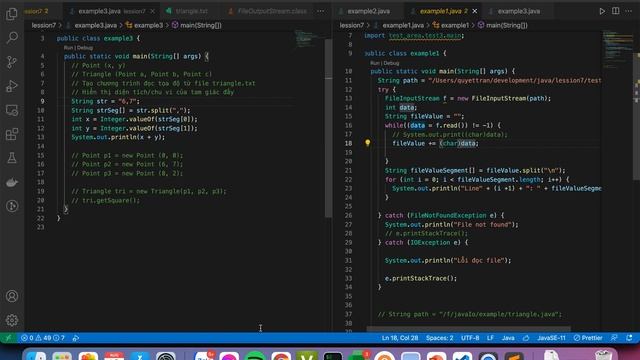Click Java language status thumbs icon
The image size is (640, 360).
click(x=526, y=338)
